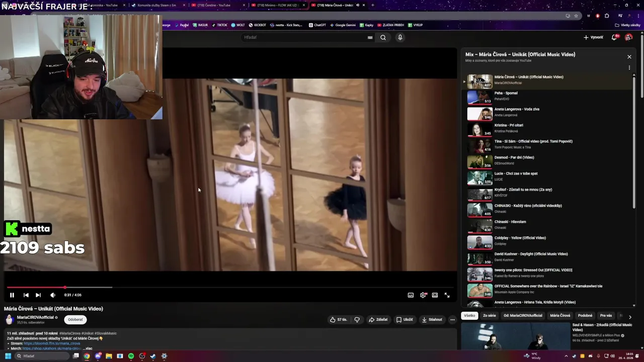
Task: Close the Mix playlist panel
Action: click(x=629, y=57)
